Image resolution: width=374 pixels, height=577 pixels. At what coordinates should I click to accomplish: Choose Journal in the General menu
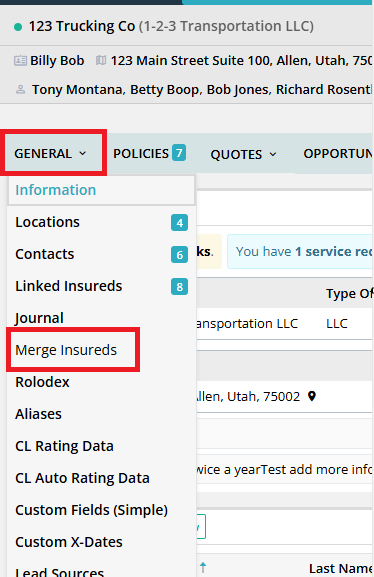tap(39, 318)
